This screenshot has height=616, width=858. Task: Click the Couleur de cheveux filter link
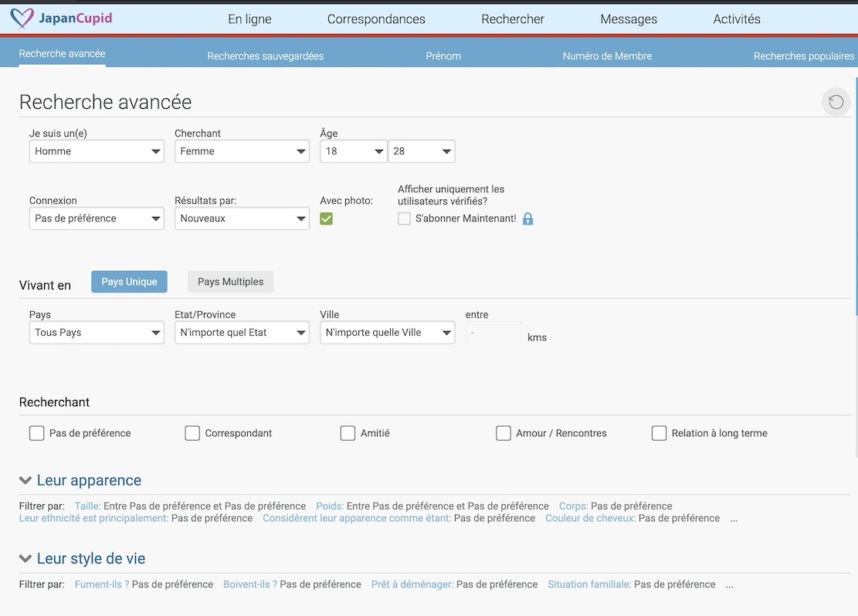[590, 518]
